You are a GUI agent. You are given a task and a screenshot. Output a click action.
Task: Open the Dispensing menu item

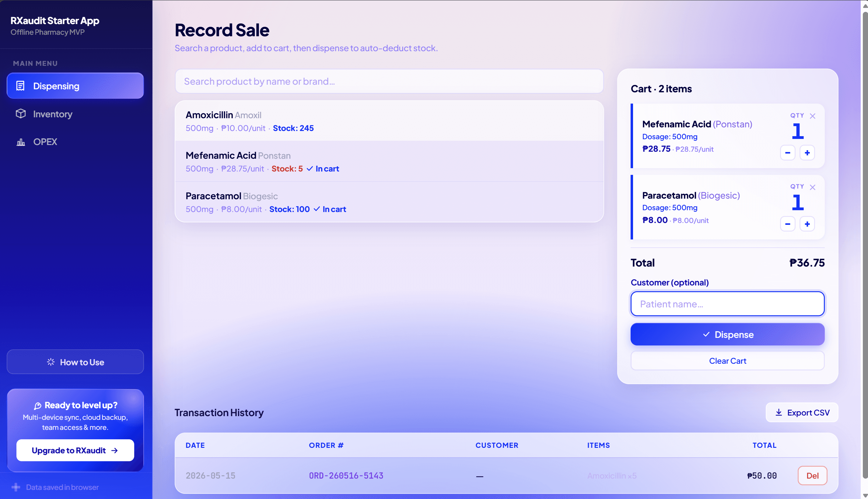coord(75,86)
